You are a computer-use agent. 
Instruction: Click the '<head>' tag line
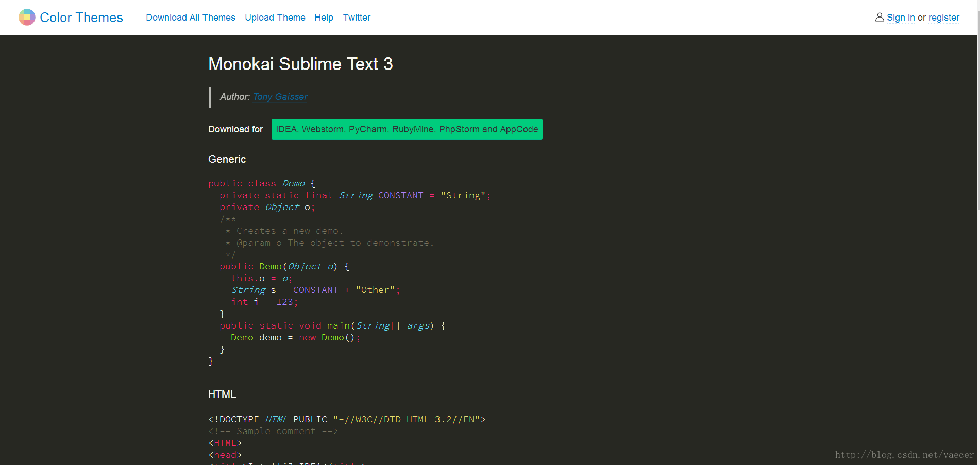[225, 455]
